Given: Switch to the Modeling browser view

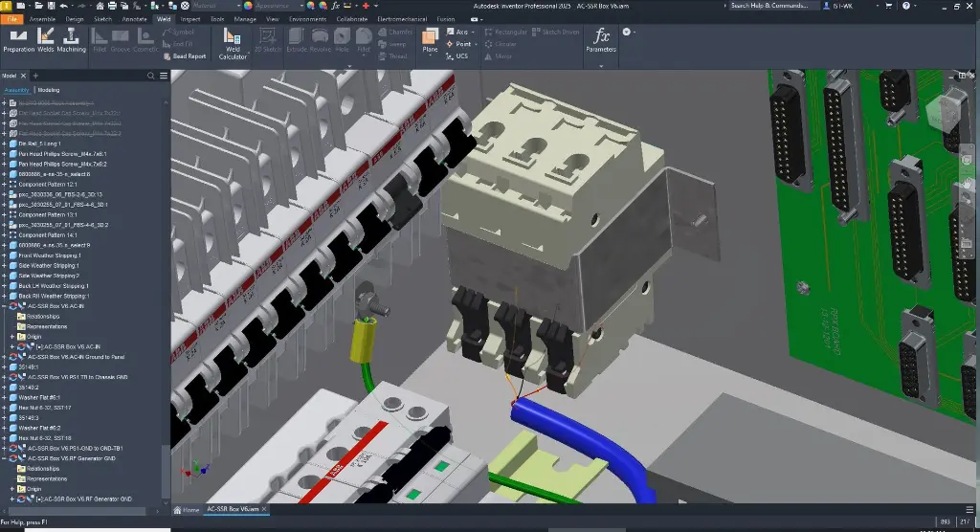Looking at the screenshot, I should point(49,90).
